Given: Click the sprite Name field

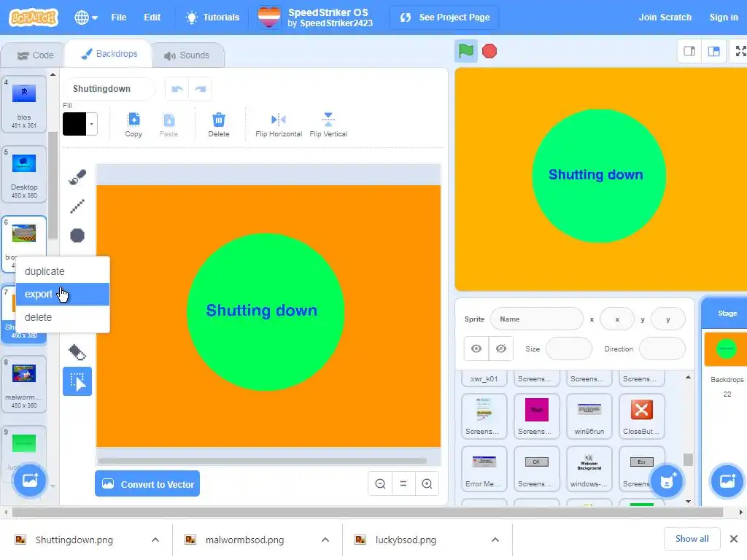Looking at the screenshot, I should [x=536, y=319].
